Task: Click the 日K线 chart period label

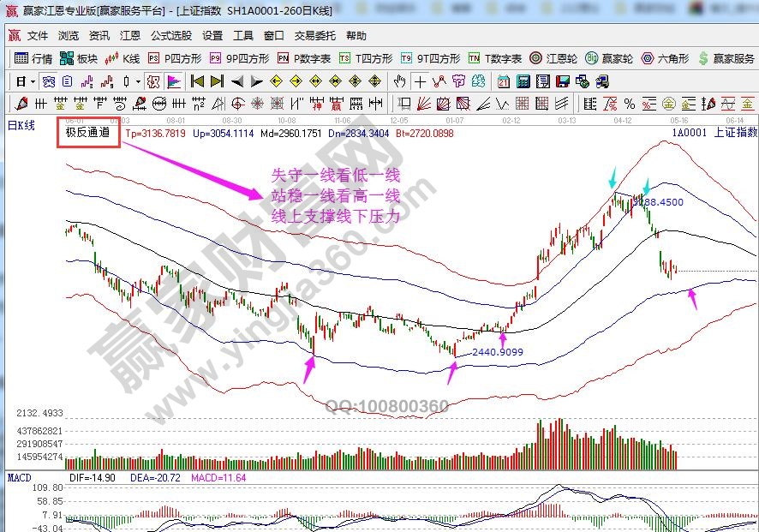Action: [21, 126]
